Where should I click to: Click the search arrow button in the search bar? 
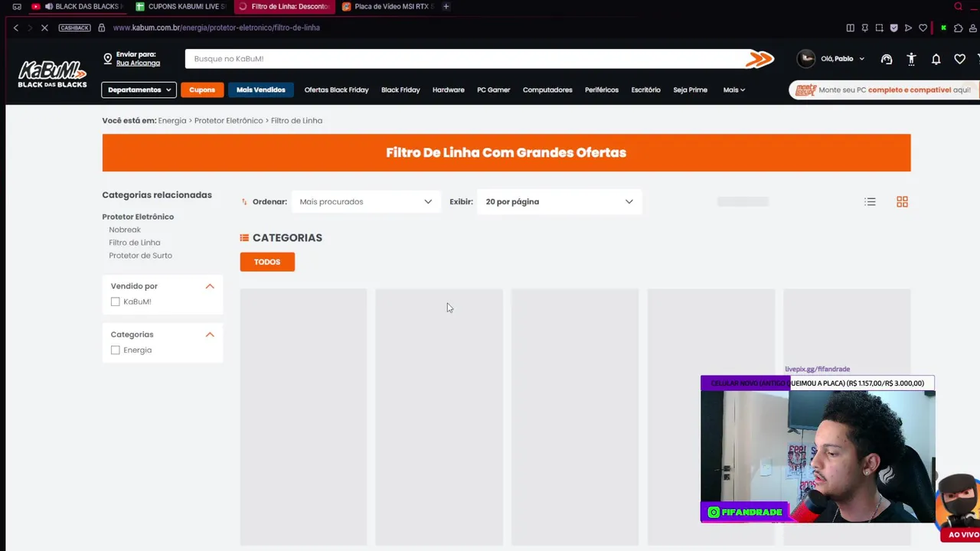click(x=759, y=59)
